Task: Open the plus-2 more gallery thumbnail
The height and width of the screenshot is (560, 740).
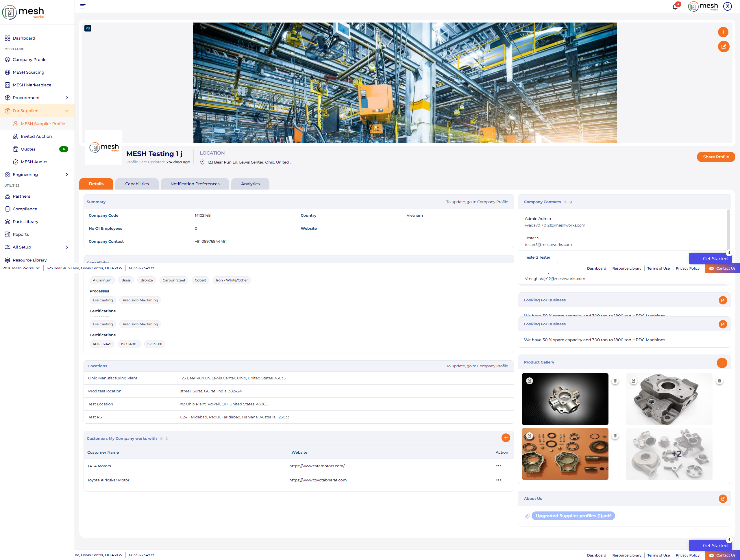Action: click(x=669, y=454)
